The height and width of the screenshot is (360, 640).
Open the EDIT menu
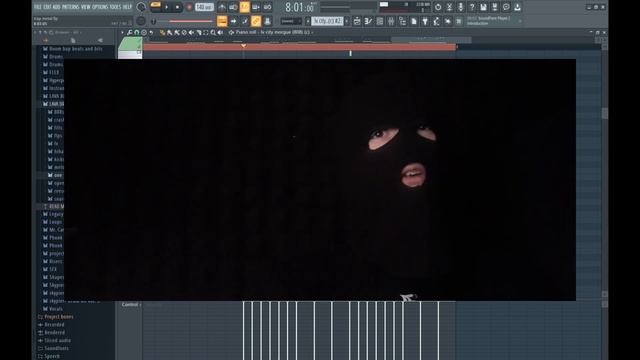(x=47, y=7)
